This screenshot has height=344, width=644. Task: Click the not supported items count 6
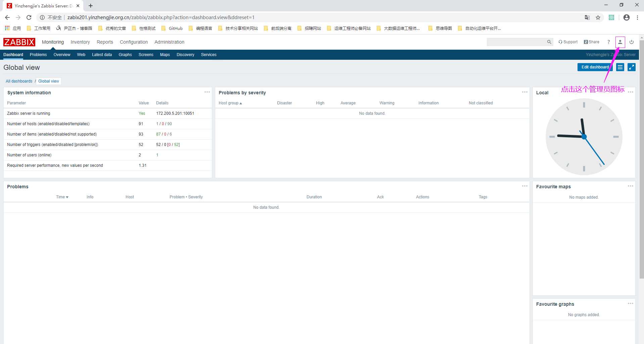pos(171,134)
